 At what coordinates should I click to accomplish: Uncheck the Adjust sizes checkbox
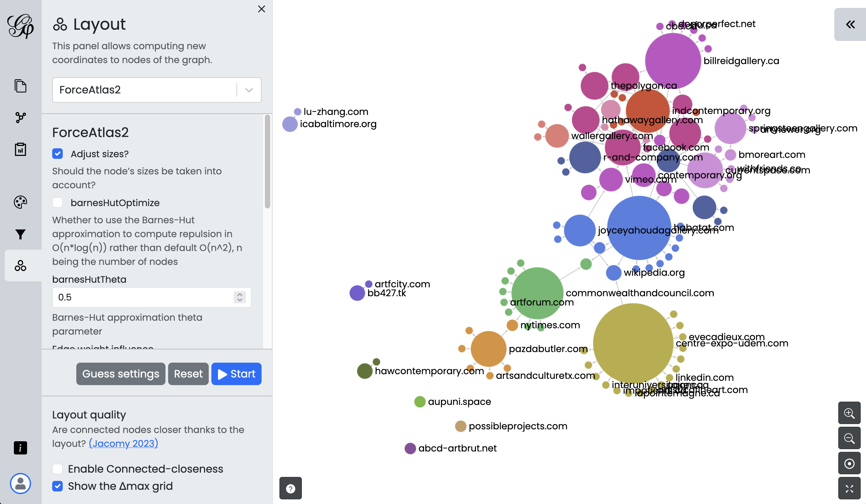[x=58, y=154]
